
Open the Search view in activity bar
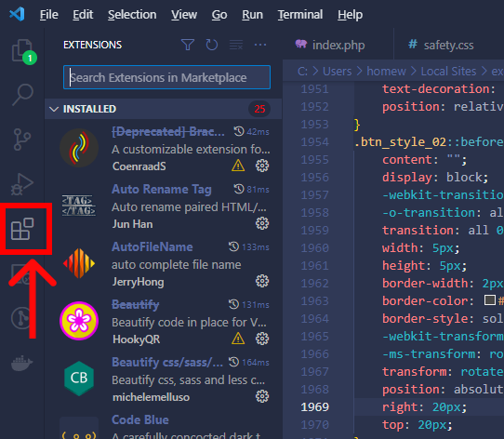click(x=22, y=95)
